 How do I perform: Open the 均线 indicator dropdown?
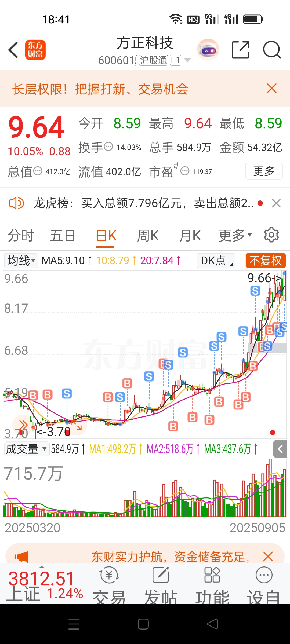[x=21, y=261]
